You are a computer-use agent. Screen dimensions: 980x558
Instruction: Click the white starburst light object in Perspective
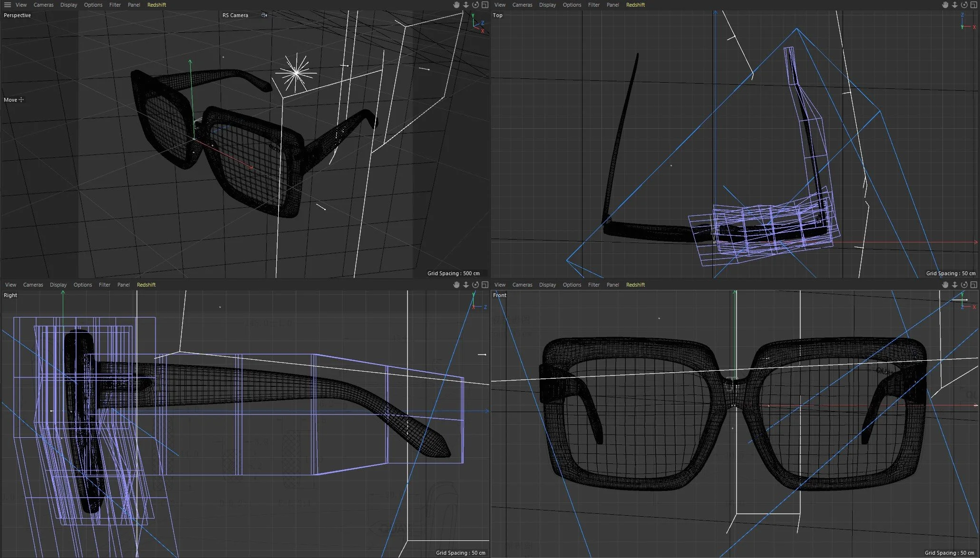tap(296, 73)
